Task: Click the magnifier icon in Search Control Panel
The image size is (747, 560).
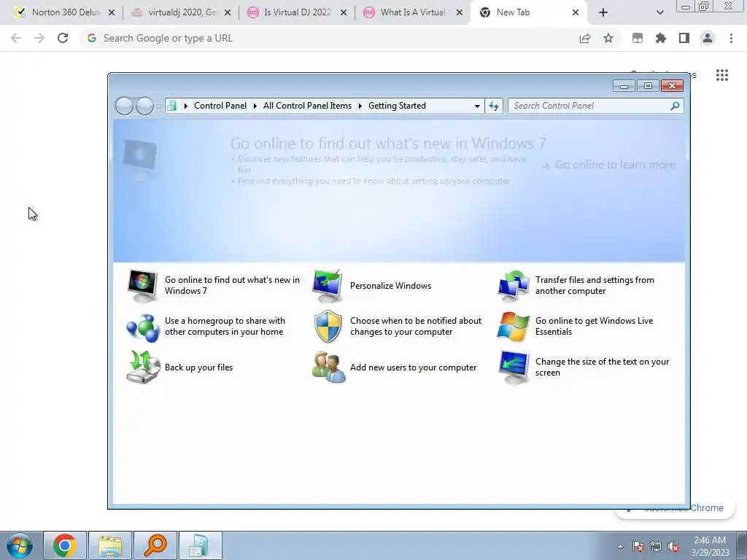Action: 675,106
